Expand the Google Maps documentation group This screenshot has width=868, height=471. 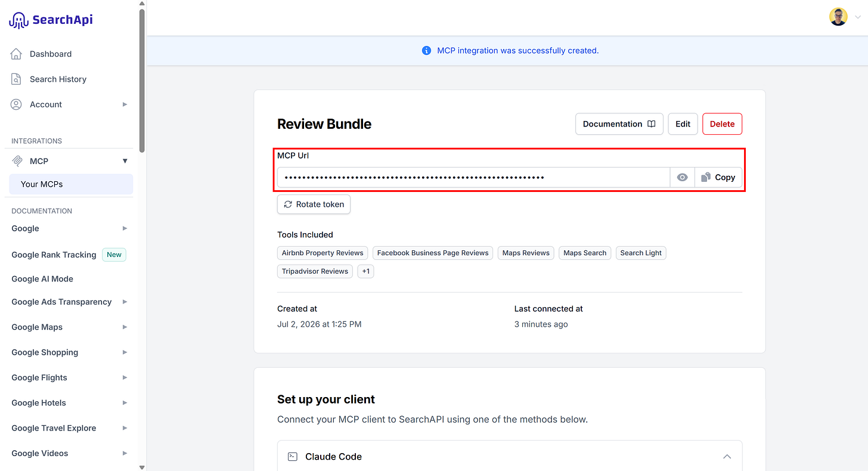pyautogui.click(x=125, y=327)
